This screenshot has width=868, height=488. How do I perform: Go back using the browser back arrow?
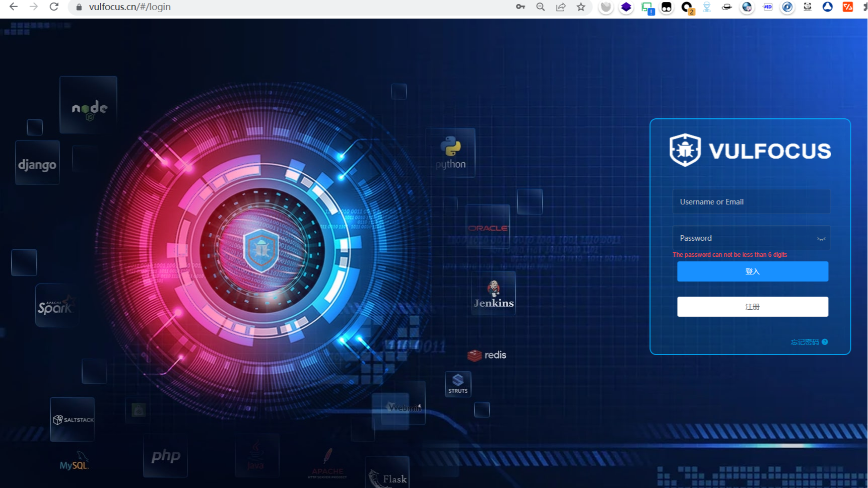[x=14, y=7]
